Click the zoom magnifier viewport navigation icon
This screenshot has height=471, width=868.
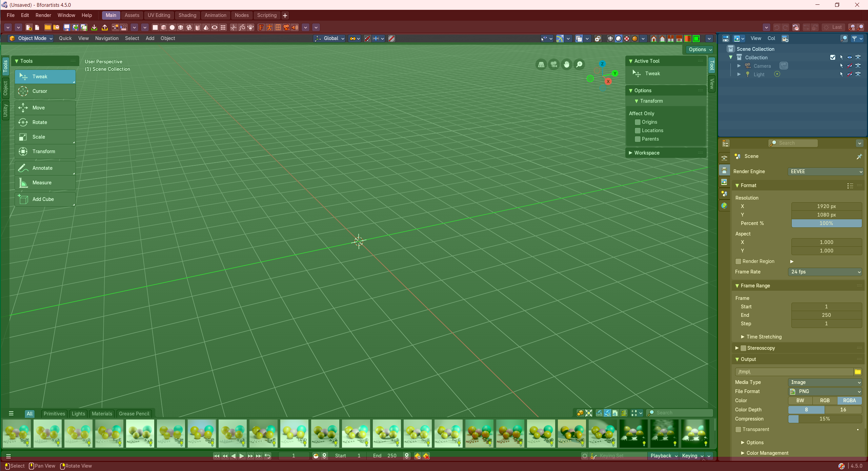pyautogui.click(x=580, y=64)
